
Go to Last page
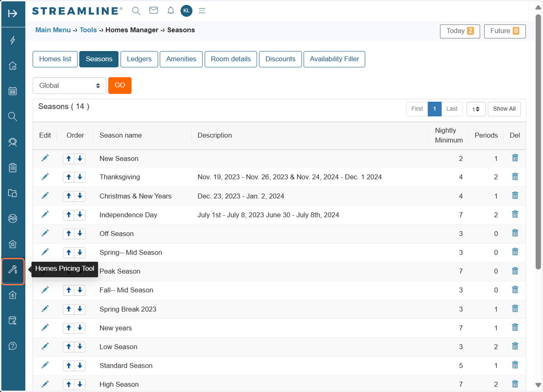click(x=452, y=109)
